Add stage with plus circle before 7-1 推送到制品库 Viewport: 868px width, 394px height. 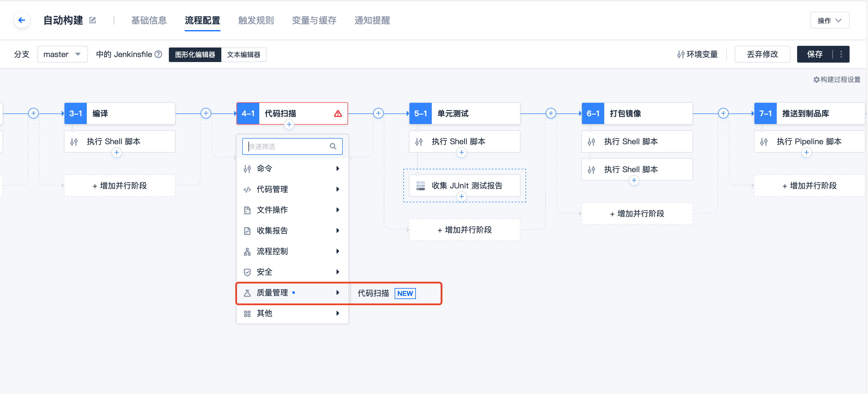click(723, 113)
